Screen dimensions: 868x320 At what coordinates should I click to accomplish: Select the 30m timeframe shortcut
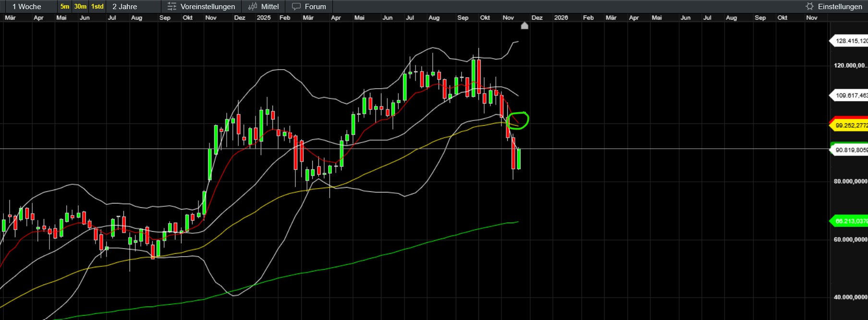coord(80,6)
